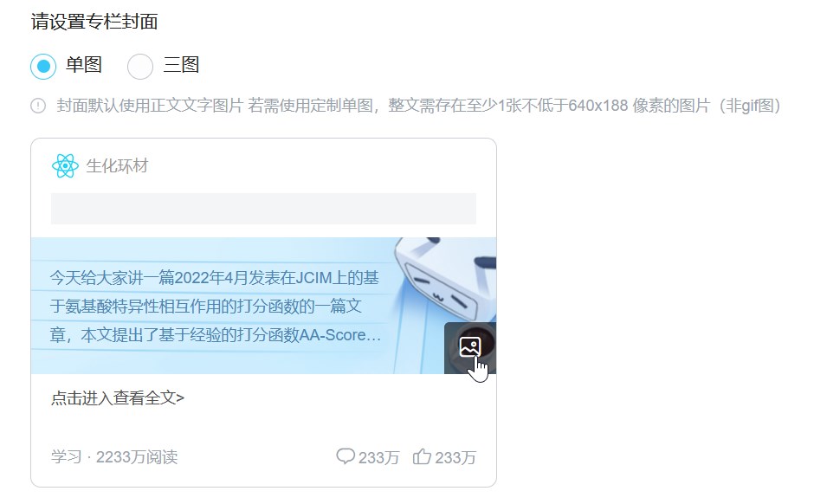The height and width of the screenshot is (504, 814).
Task: Select the 单图 radio button
Action: tap(43, 66)
